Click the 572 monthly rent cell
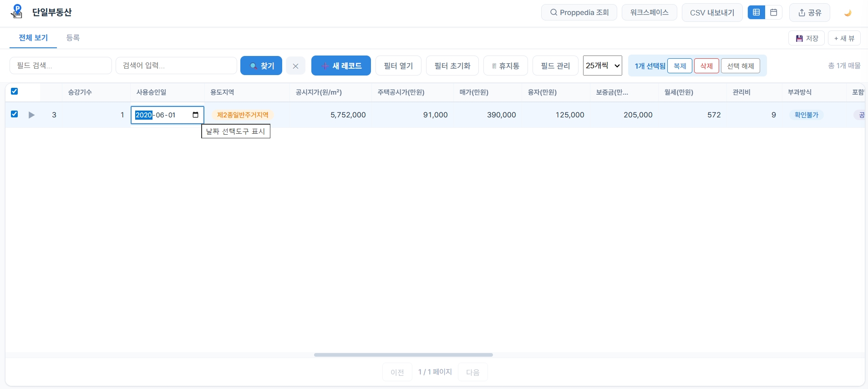Image resolution: width=868 pixels, height=389 pixels. pyautogui.click(x=714, y=115)
